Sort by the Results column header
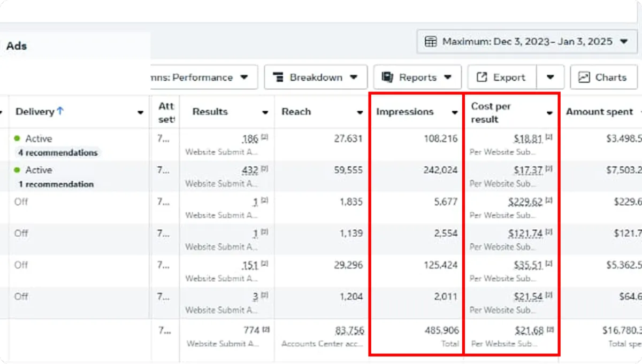 [210, 112]
